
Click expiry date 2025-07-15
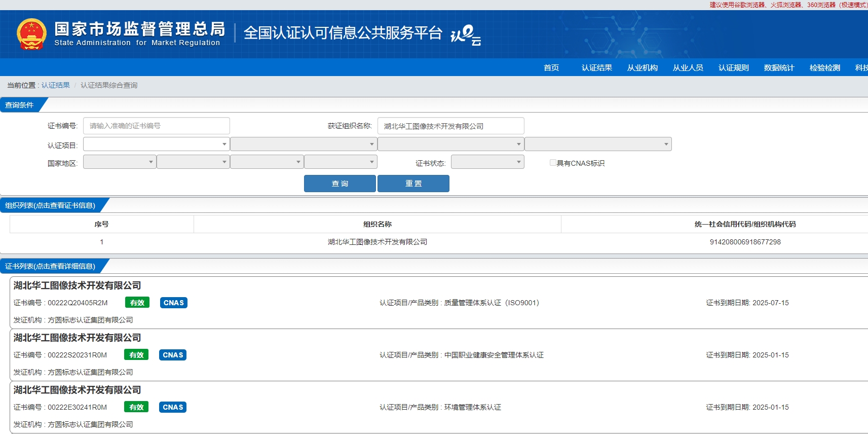[771, 303]
